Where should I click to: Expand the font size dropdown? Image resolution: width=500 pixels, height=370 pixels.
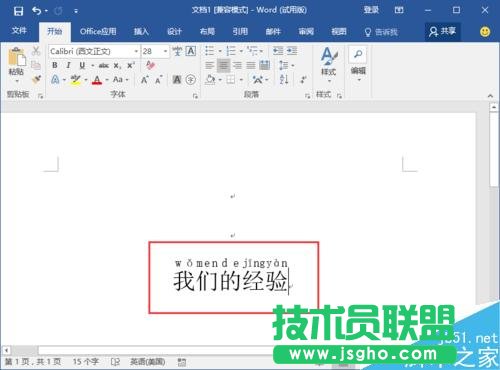tap(165, 51)
